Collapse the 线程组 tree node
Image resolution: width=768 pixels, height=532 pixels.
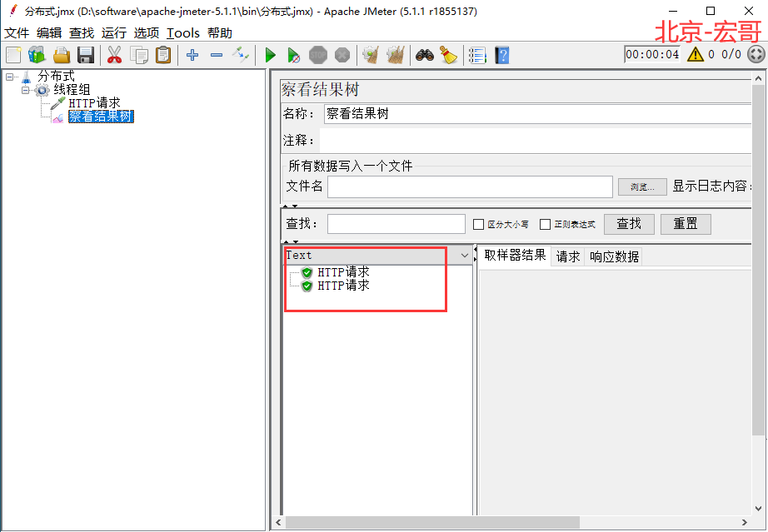pyautogui.click(x=25, y=90)
